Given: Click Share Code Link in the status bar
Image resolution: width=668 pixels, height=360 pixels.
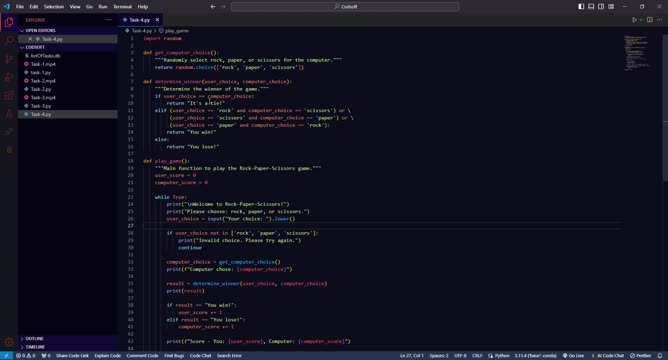Looking at the screenshot, I should (72, 356).
